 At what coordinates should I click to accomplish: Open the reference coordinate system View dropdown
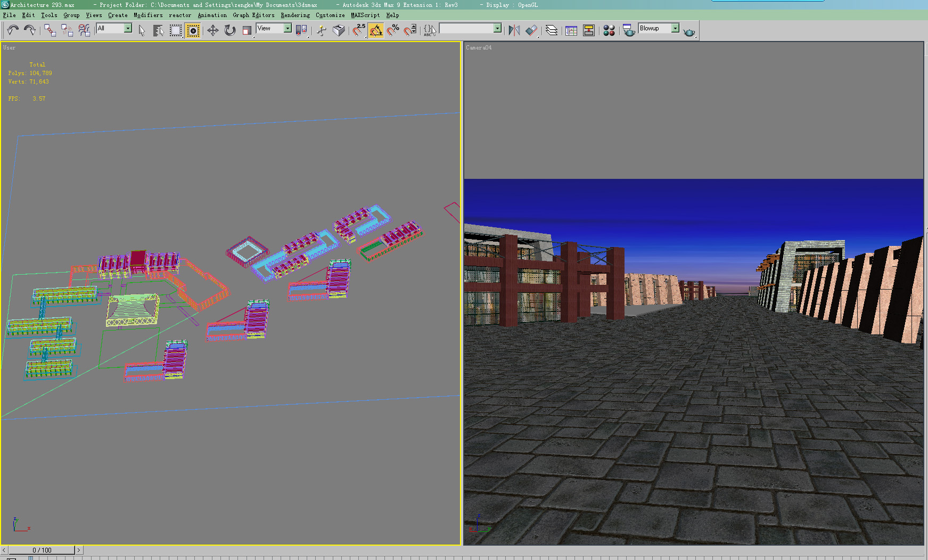point(274,28)
